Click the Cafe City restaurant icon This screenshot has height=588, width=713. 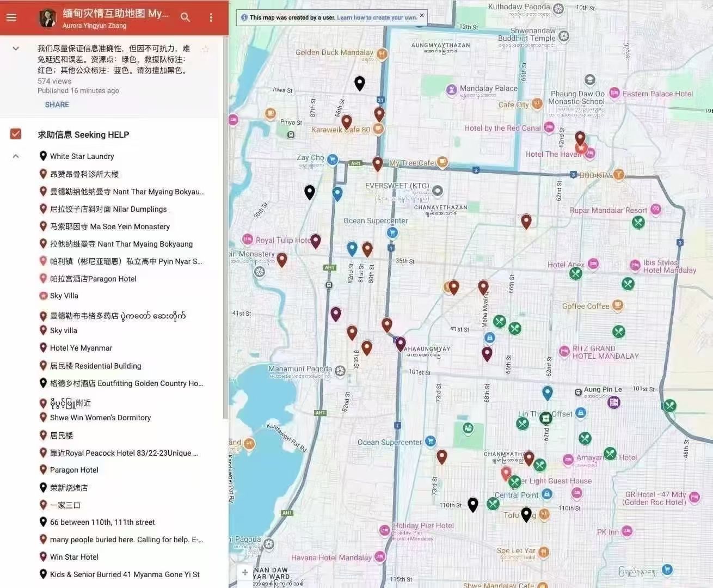[x=537, y=103]
